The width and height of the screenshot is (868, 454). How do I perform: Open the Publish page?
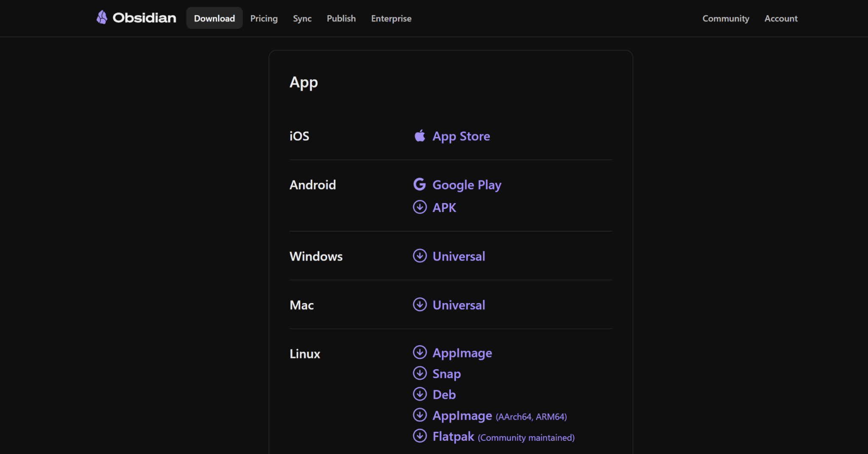point(341,18)
